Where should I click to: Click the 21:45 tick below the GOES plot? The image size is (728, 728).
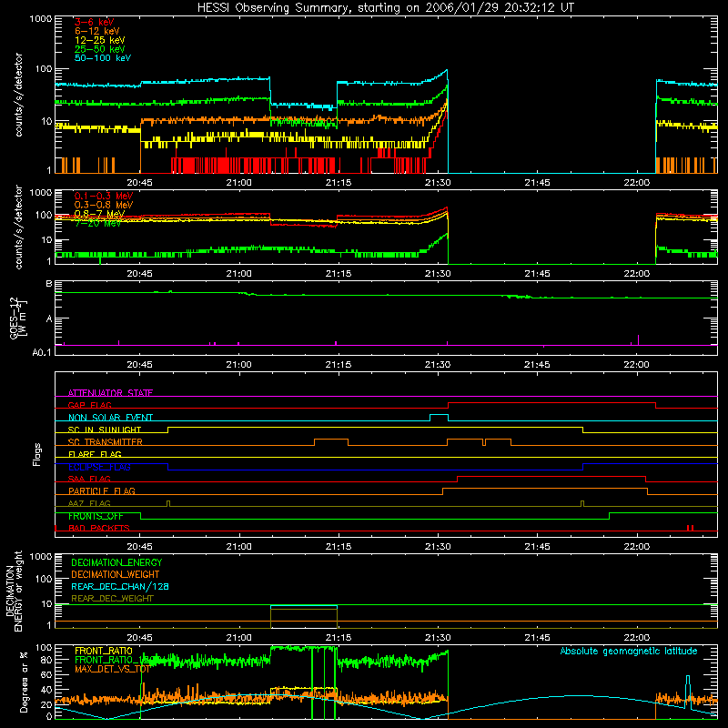click(537, 365)
